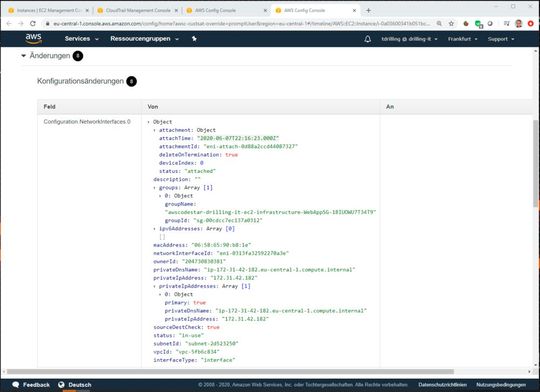Switch to the Instances EC2 Management tab

pyautogui.click(x=48, y=10)
